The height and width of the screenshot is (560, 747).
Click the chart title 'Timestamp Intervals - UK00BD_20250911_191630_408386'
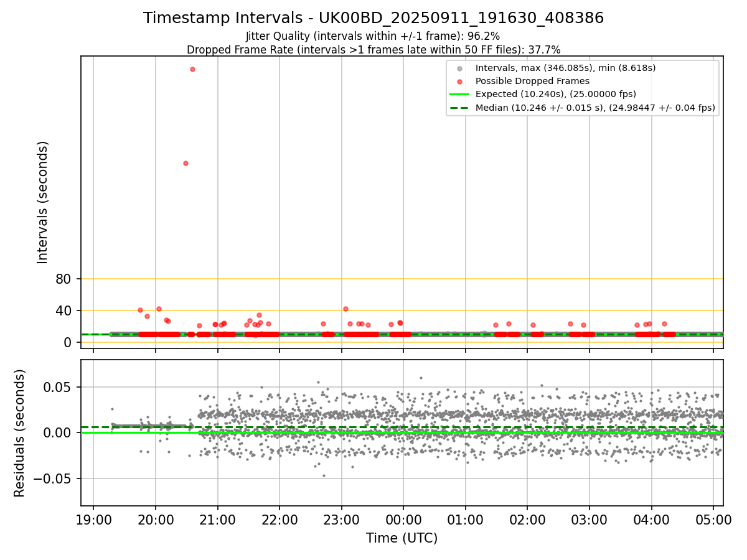pos(374,18)
